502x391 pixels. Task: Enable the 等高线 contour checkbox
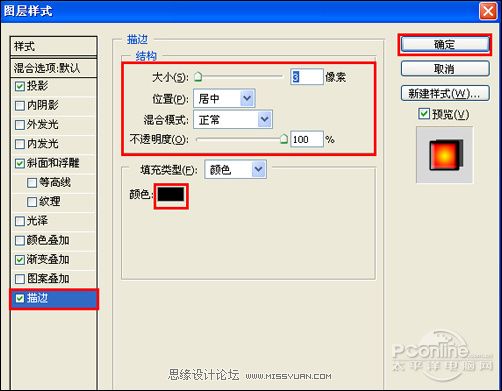pos(32,183)
